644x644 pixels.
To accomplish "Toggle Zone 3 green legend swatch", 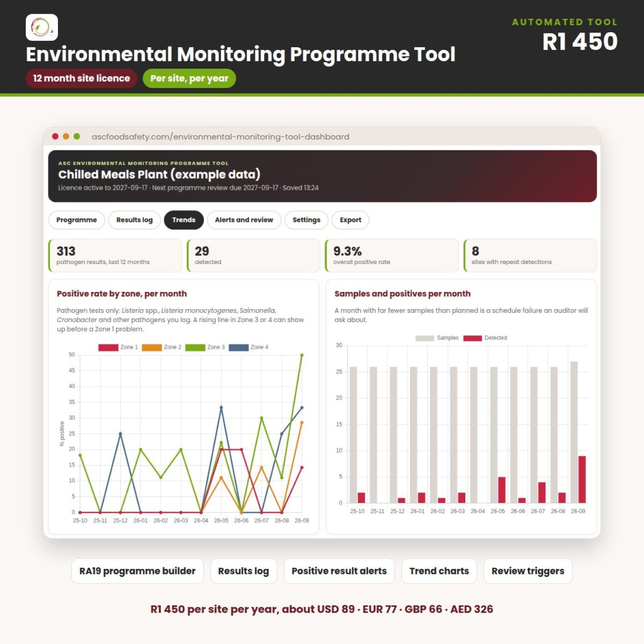I will coord(195,347).
